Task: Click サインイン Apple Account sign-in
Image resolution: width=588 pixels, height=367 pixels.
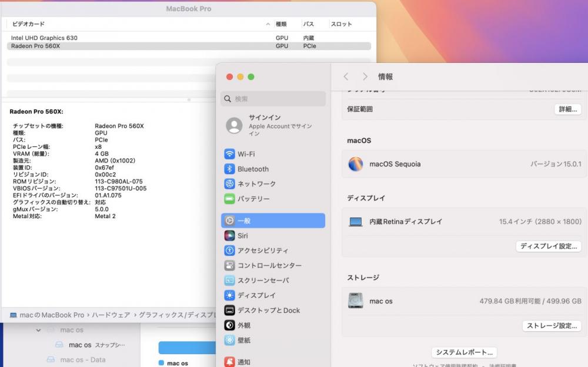Action: click(265, 118)
